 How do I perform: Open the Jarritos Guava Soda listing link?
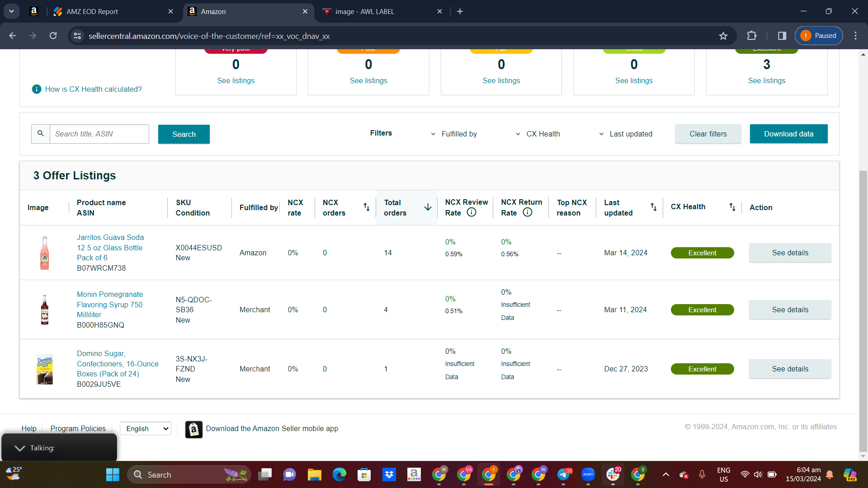tap(110, 248)
